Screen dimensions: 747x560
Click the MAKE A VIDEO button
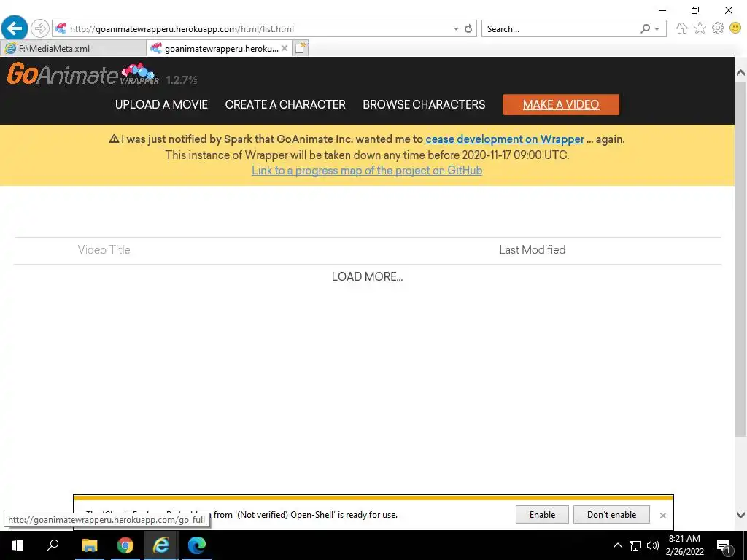tap(561, 105)
